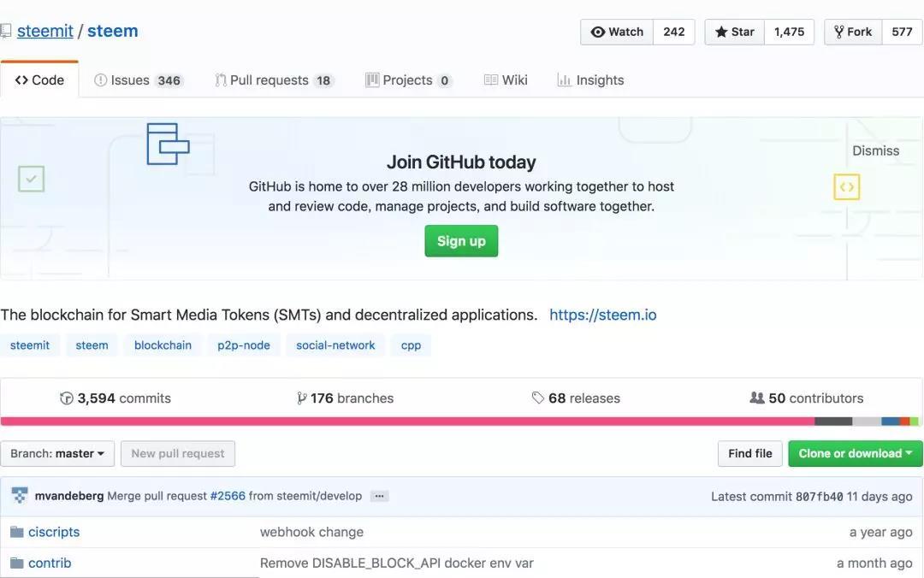The width and height of the screenshot is (924, 578).
Task: Click the releases tag icon
Action: [x=537, y=398]
